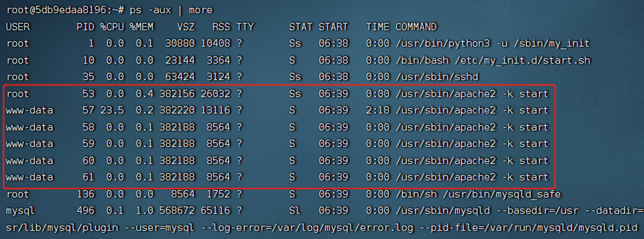Click the 23.5 CPU usage value
644x239 pixels.
[112, 110]
